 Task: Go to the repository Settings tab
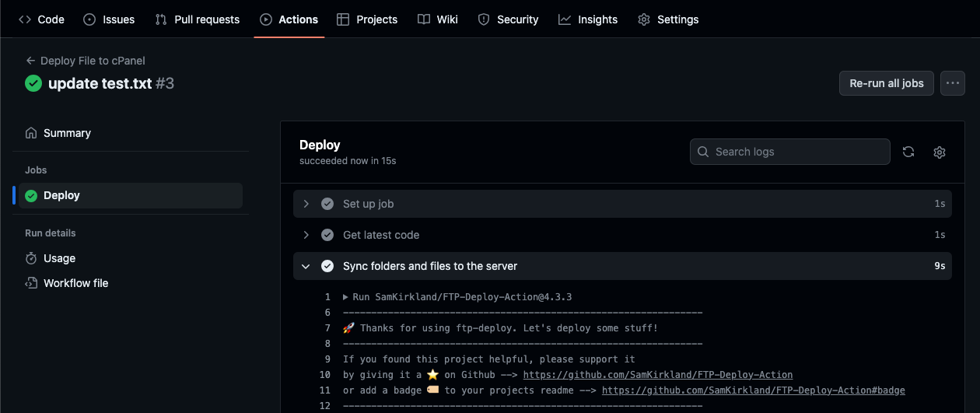[x=668, y=19]
